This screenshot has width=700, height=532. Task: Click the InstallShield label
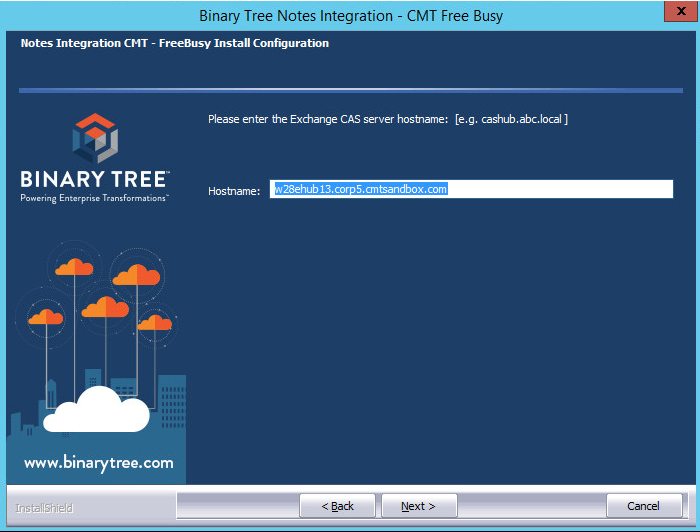[44, 508]
